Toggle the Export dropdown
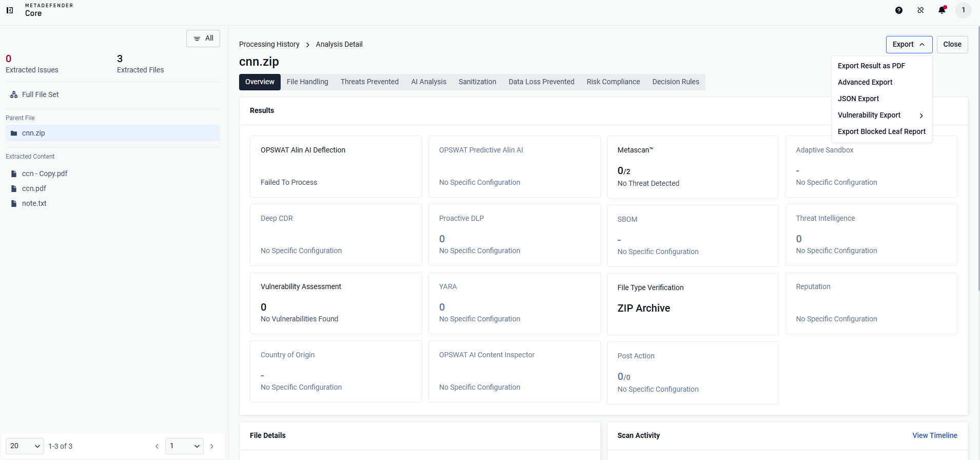 (x=909, y=45)
